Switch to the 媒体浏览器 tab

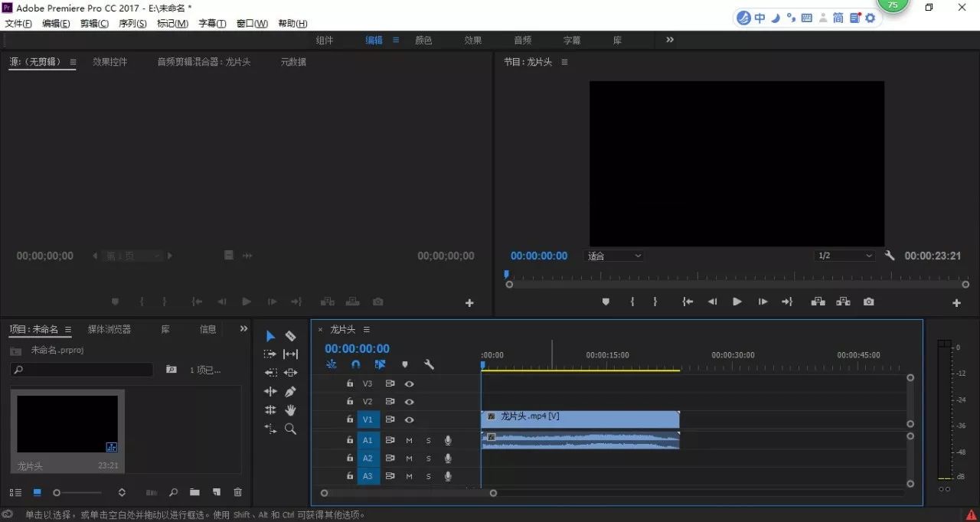(x=109, y=329)
